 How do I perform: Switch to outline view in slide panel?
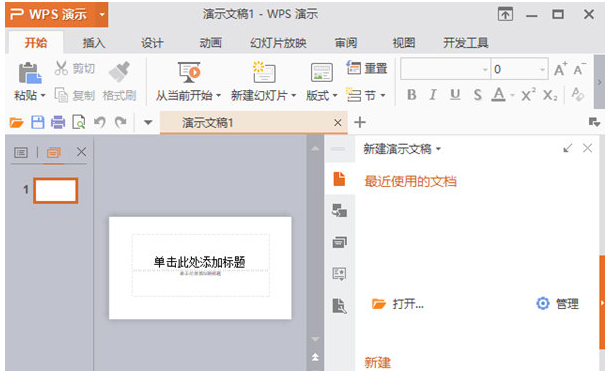[x=21, y=152]
